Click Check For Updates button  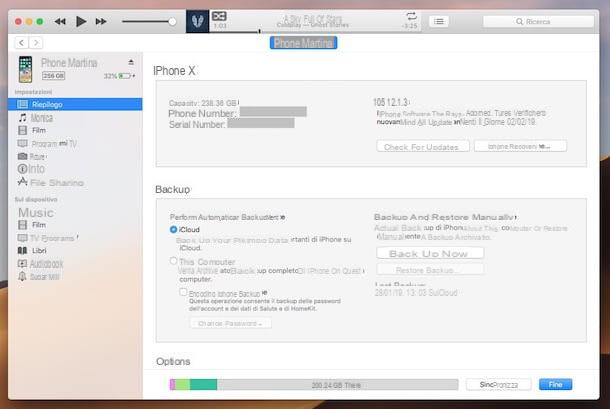point(422,147)
